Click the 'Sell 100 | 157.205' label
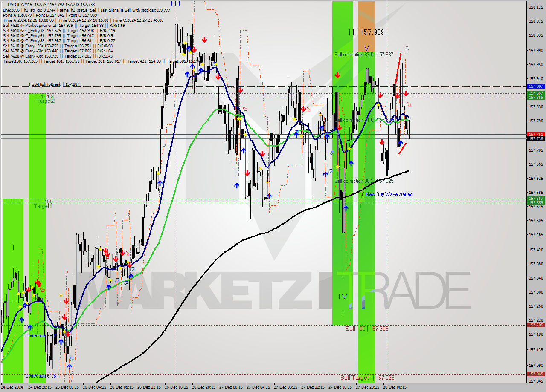 367,329
